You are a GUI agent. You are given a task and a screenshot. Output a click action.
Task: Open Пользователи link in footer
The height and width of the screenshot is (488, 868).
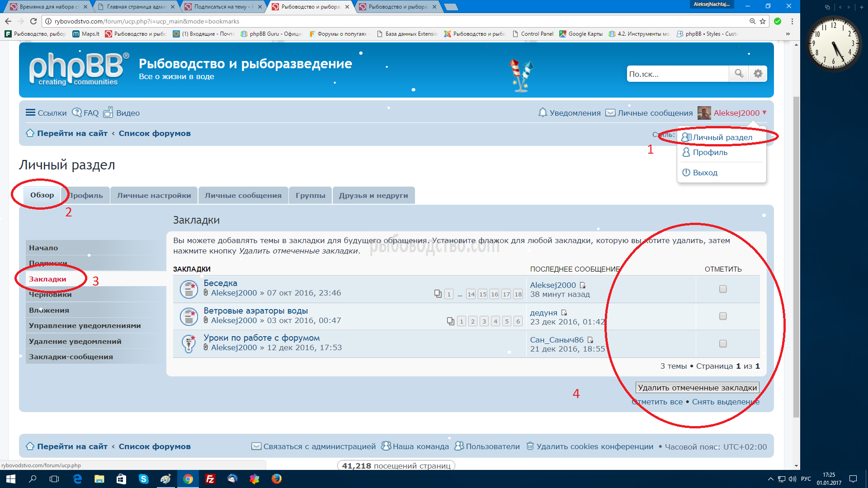point(487,446)
